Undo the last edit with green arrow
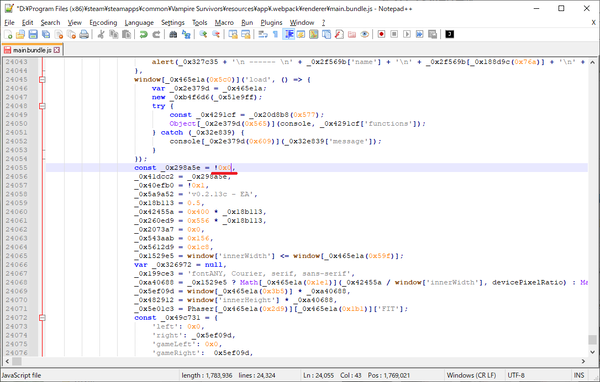 coord(143,35)
